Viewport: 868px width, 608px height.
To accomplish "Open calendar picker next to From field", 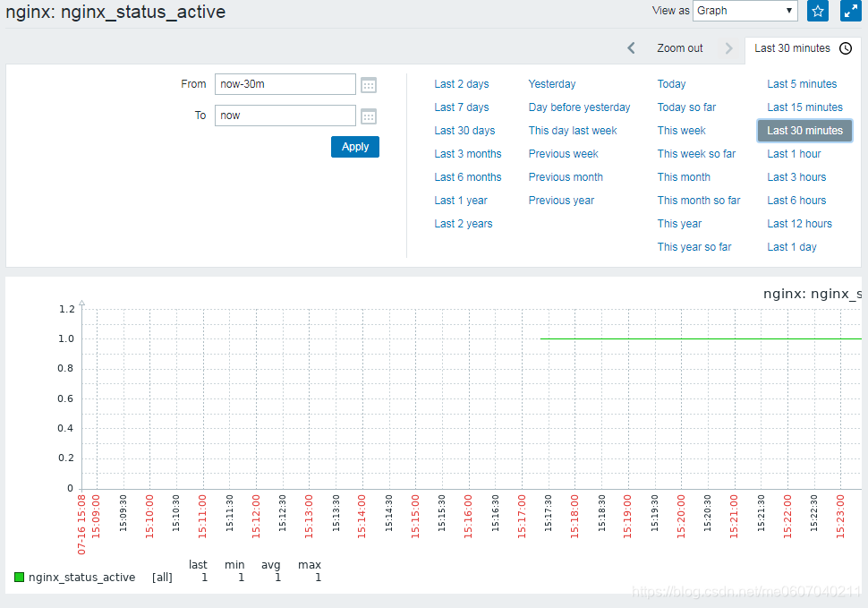I will [369, 85].
